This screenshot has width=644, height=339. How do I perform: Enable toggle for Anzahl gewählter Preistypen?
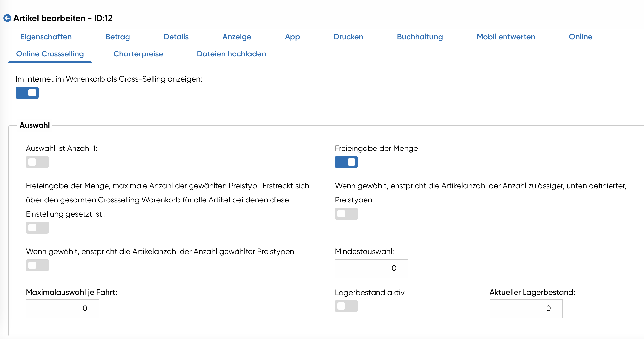point(37,265)
